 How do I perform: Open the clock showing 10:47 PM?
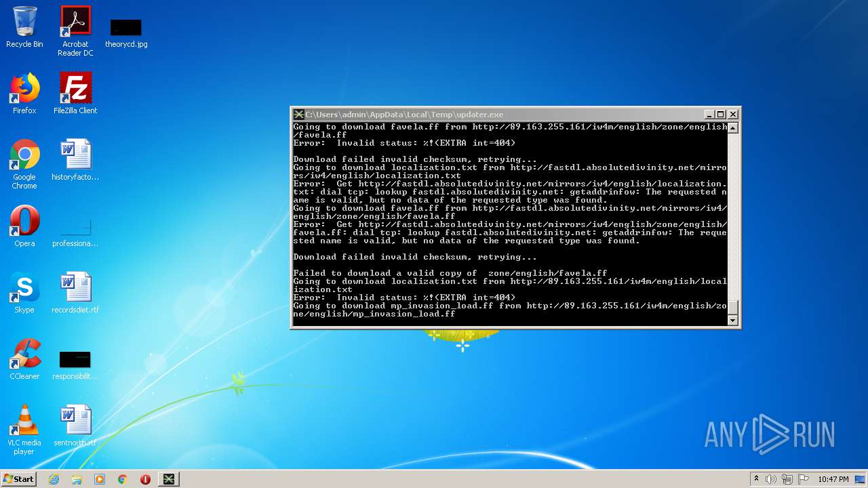click(833, 479)
